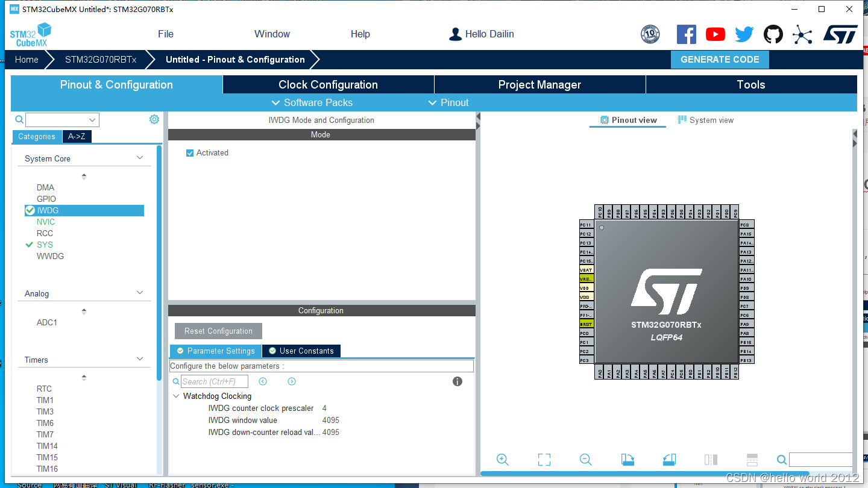
Task: Collapse the configuration panel with the arrow
Action: (478, 120)
